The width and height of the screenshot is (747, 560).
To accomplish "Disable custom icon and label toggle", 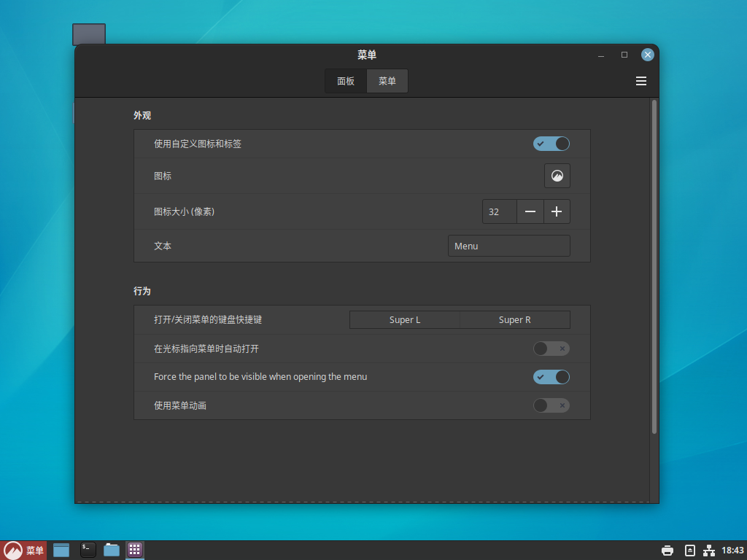I will (x=551, y=144).
